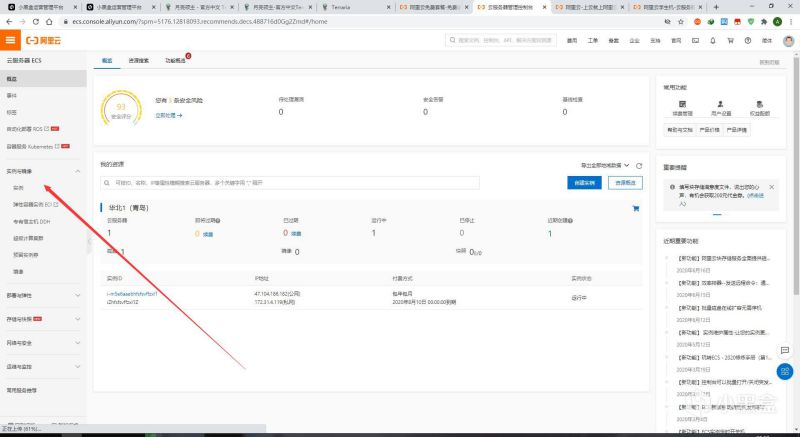Open the feedback chat bubble icon
800x437 pixels.
pos(785,350)
